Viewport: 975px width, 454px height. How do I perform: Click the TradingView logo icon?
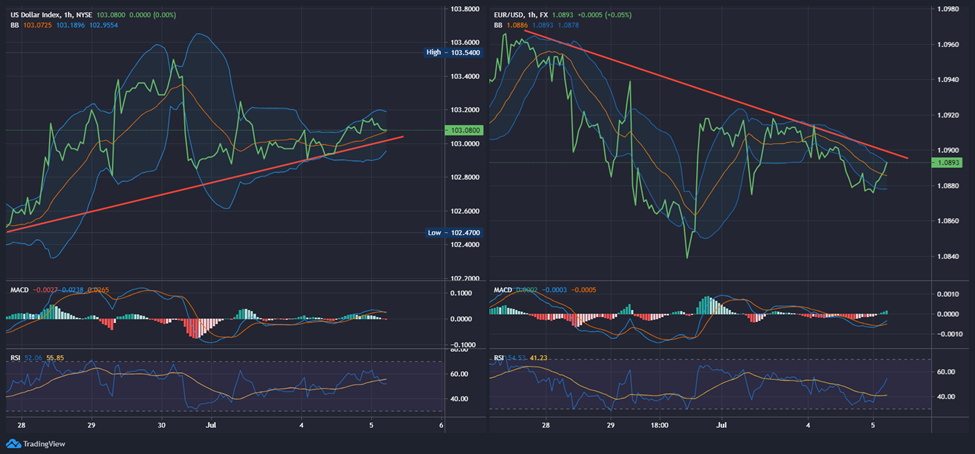coord(12,444)
